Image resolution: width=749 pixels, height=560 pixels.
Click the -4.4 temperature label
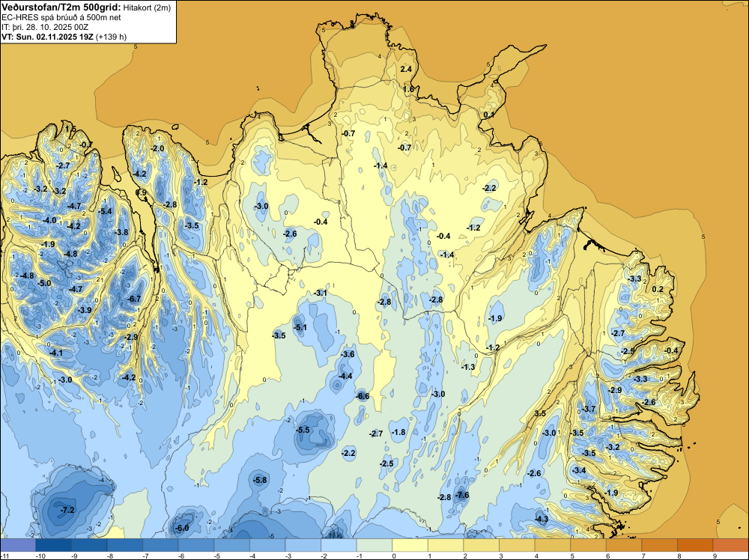(x=345, y=376)
